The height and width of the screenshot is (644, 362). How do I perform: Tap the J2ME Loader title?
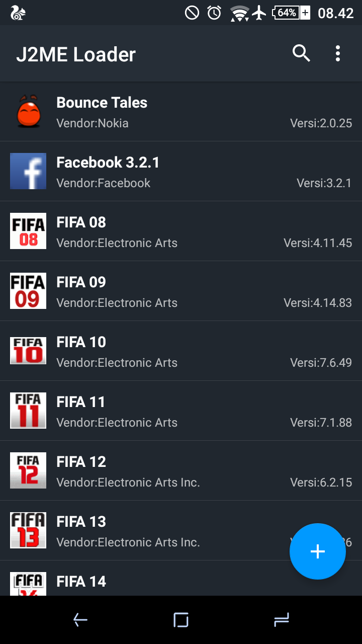click(76, 54)
